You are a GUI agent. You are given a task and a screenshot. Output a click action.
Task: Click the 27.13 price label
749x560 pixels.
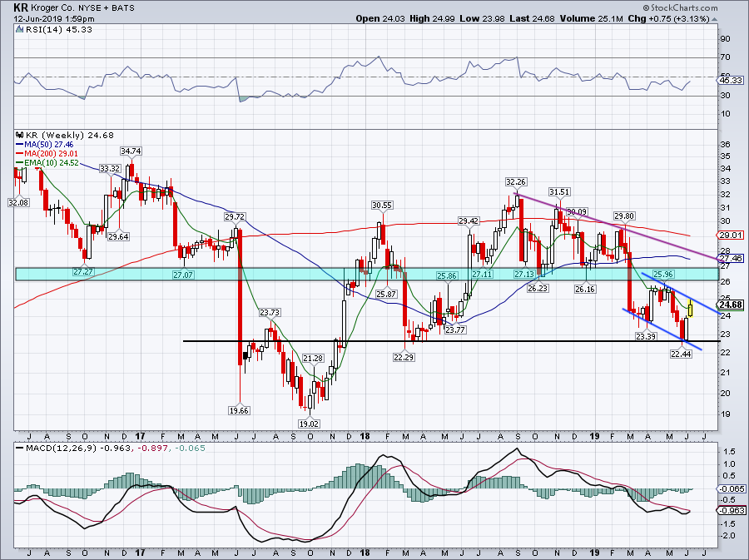524,275
